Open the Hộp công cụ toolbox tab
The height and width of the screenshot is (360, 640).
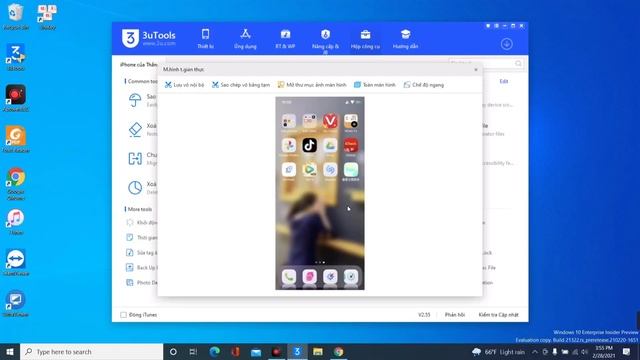[x=365, y=39]
